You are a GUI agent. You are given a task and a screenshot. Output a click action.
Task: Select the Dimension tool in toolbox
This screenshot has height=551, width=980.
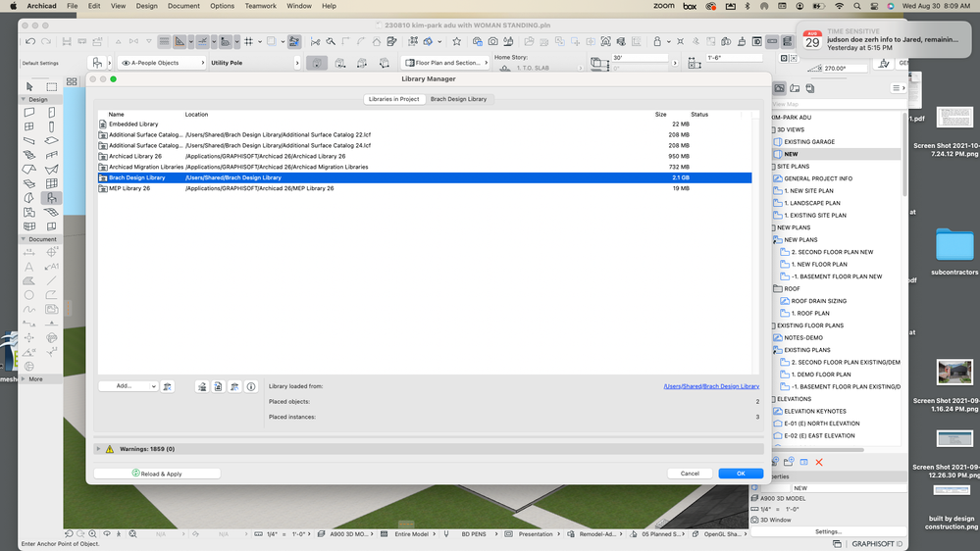point(28,252)
